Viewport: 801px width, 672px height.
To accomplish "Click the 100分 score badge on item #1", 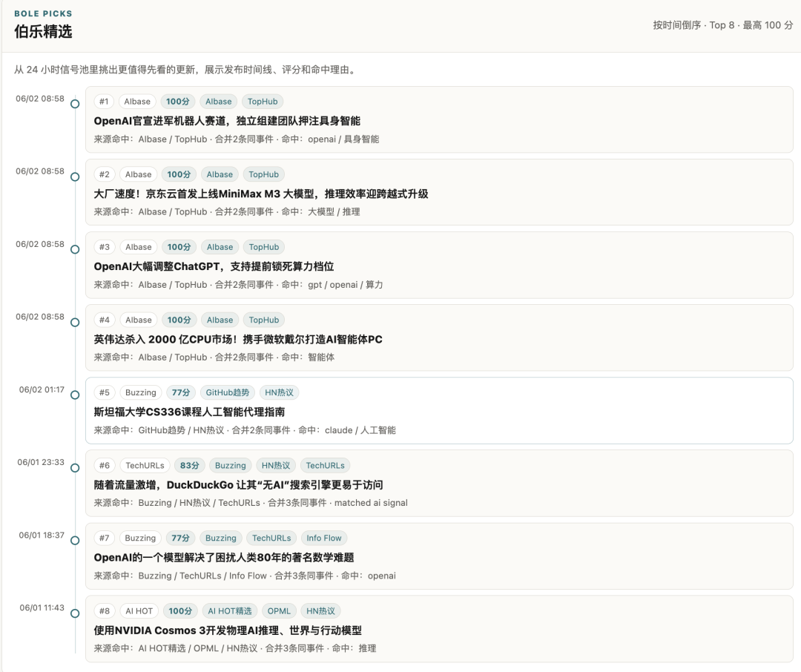I will click(178, 102).
